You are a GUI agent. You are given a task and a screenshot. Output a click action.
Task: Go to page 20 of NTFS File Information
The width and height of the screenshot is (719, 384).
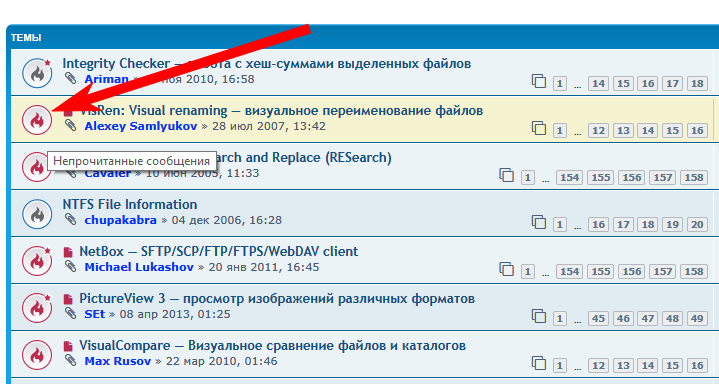(x=697, y=224)
